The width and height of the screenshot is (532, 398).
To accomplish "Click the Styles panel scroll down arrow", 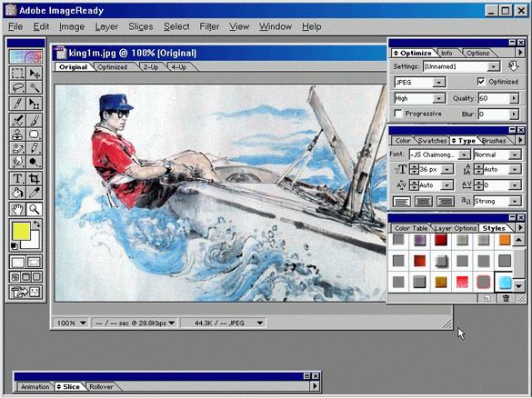I will click(x=518, y=286).
